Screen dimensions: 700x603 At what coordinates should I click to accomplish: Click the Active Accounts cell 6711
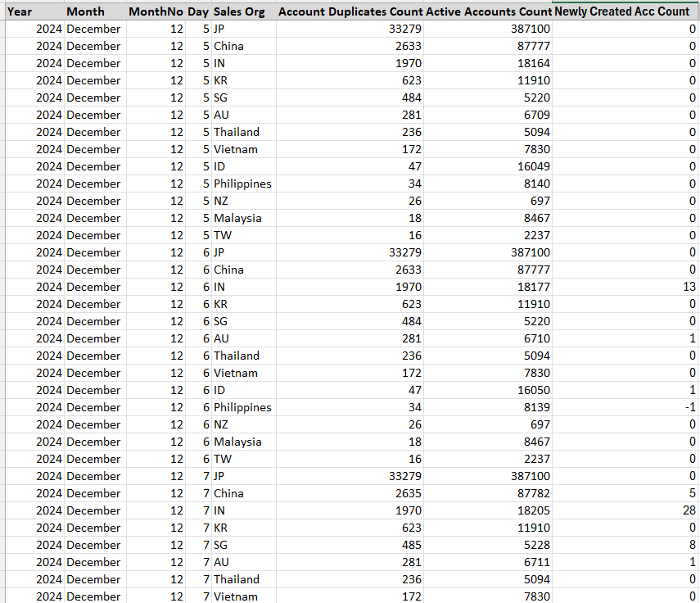click(x=488, y=562)
